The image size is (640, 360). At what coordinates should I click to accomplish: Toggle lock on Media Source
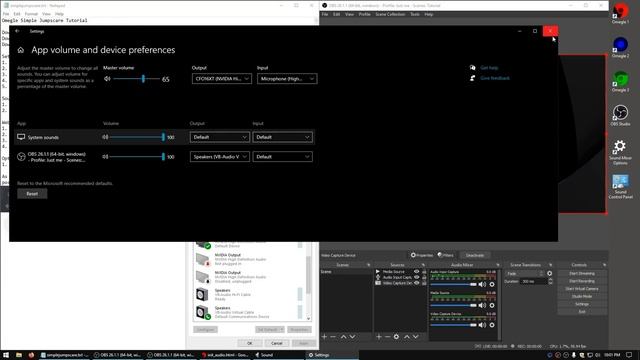(424, 271)
